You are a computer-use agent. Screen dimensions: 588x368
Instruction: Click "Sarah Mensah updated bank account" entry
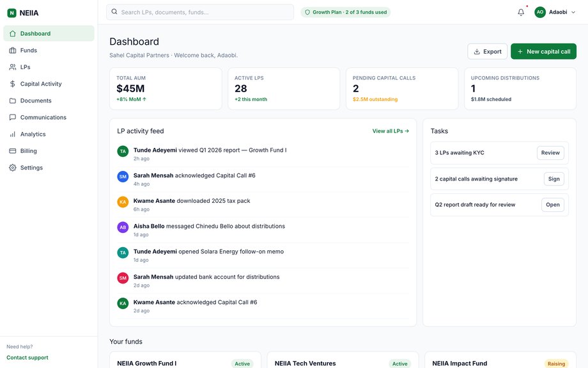(x=263, y=280)
